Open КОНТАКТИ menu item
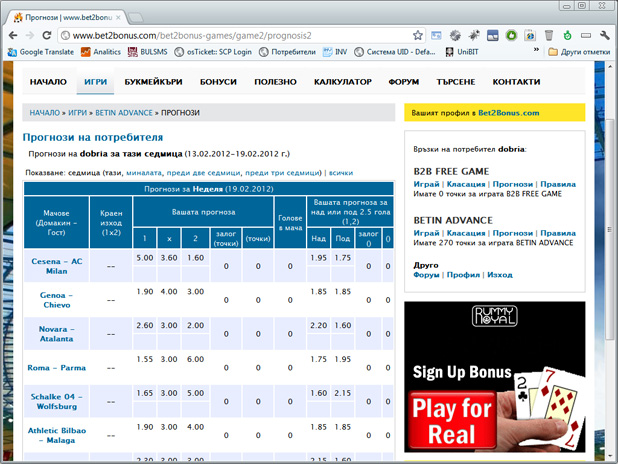 click(x=516, y=82)
